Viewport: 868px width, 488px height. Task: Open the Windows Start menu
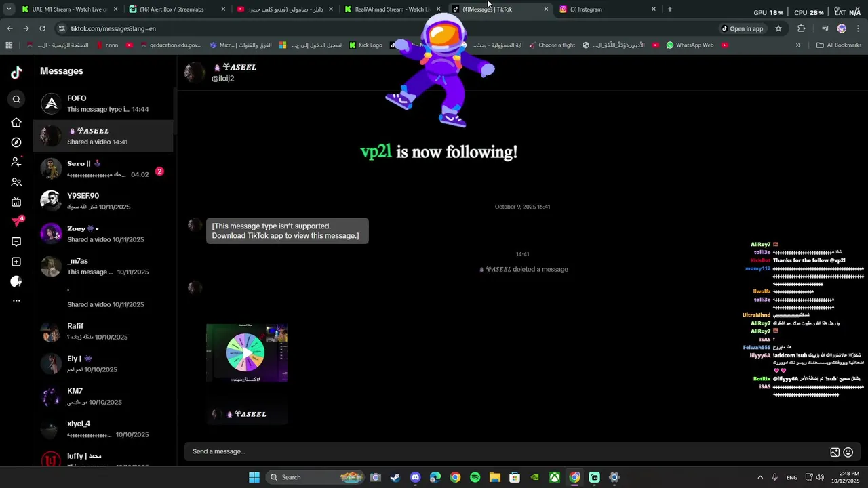pos(254,477)
